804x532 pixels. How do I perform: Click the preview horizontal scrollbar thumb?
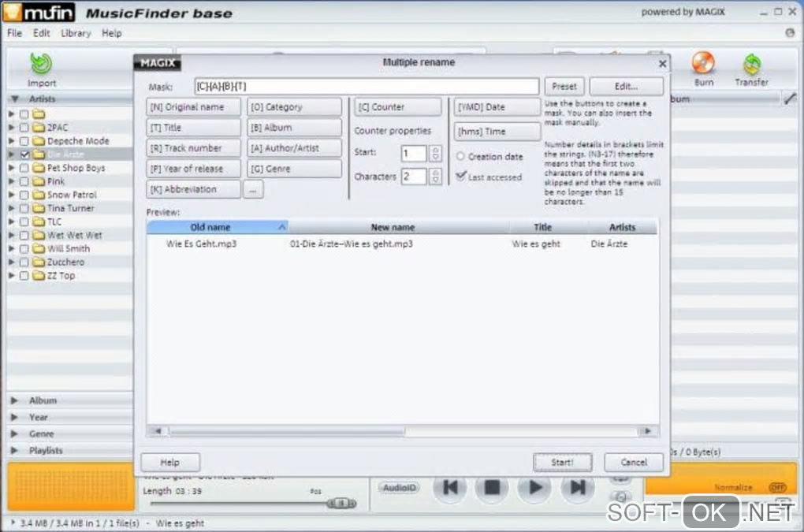[x=287, y=432]
